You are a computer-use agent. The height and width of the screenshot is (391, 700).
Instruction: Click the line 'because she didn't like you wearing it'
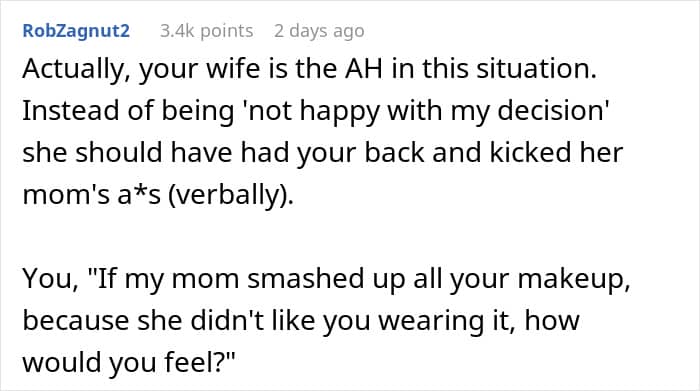(301, 320)
